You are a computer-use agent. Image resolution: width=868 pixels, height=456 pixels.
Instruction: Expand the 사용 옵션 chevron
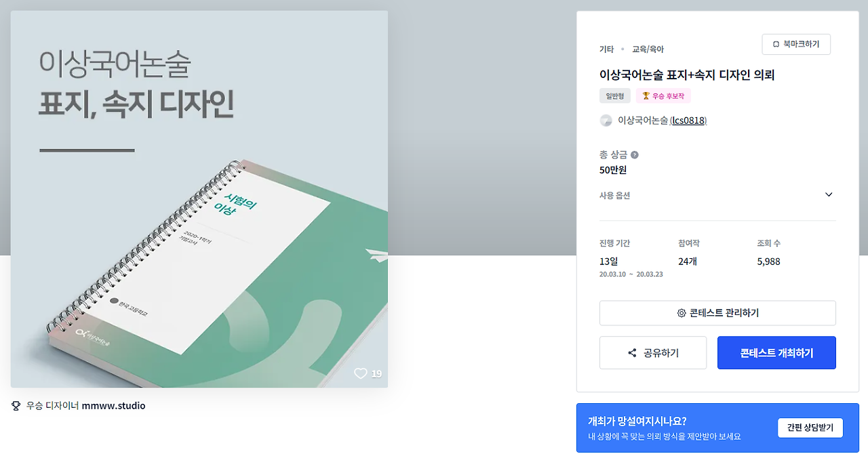829,194
